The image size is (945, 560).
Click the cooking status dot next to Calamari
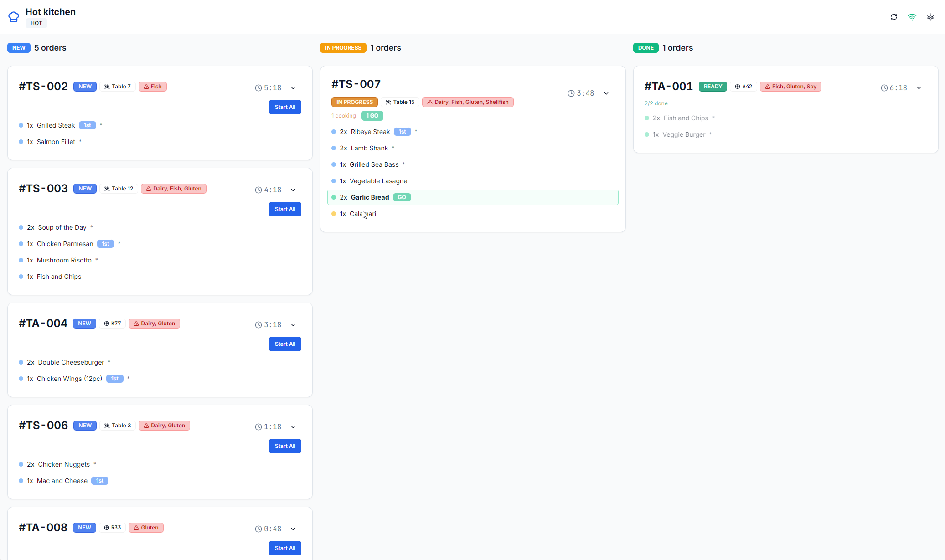click(x=334, y=214)
